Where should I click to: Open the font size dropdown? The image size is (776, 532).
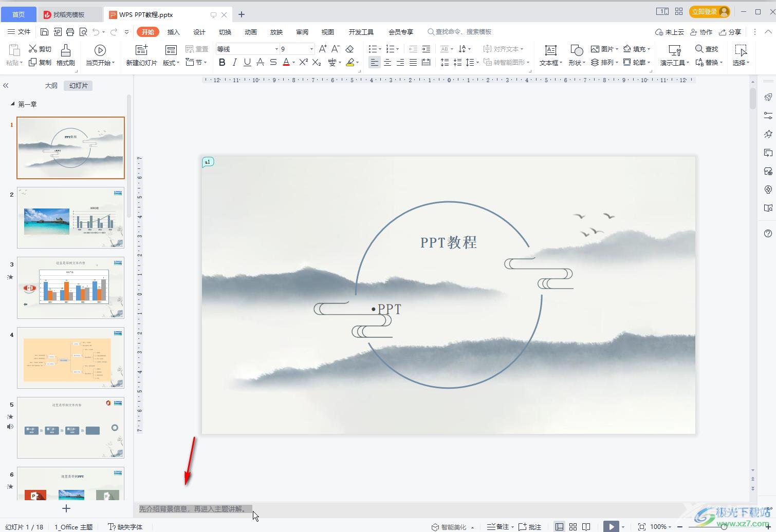pos(311,49)
